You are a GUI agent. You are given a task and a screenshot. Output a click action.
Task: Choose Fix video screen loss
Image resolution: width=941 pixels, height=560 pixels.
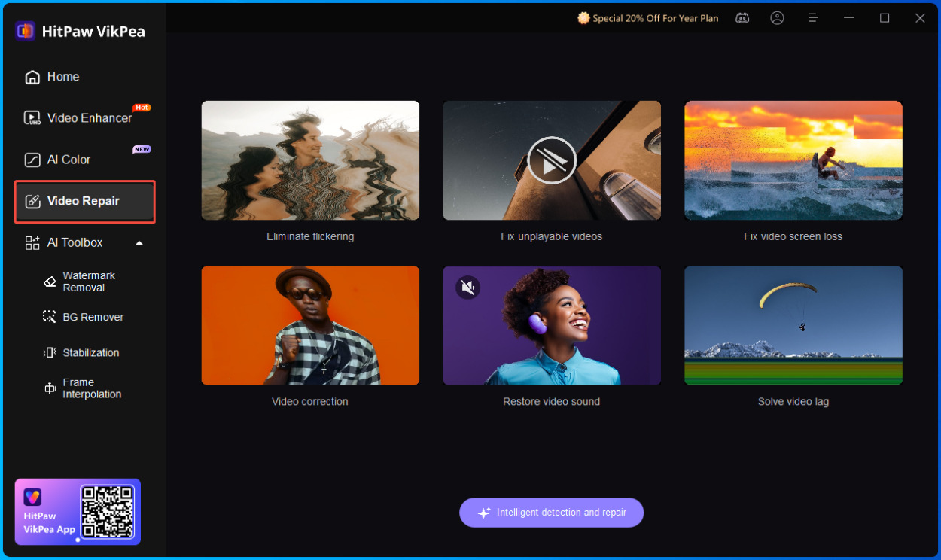793,160
